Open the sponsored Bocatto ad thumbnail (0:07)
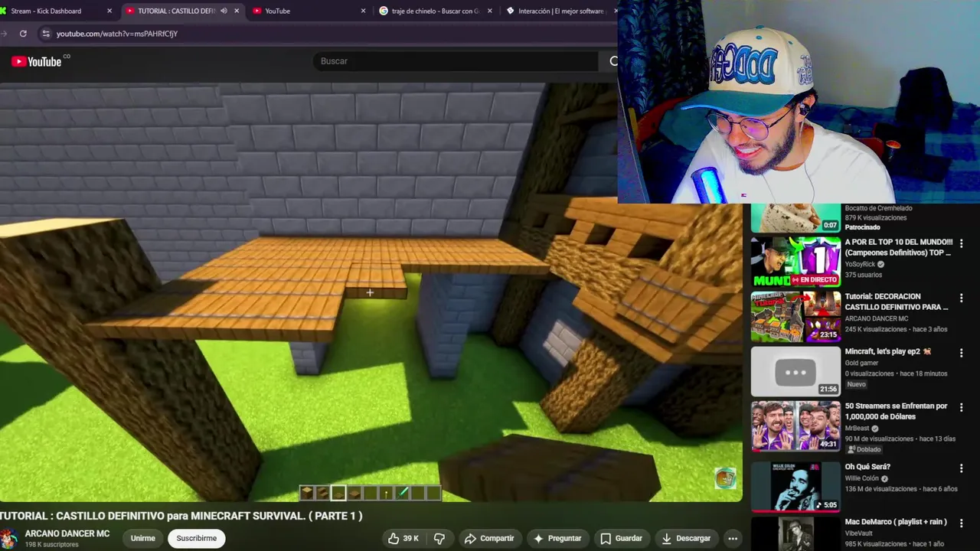980x551 pixels. (x=795, y=218)
